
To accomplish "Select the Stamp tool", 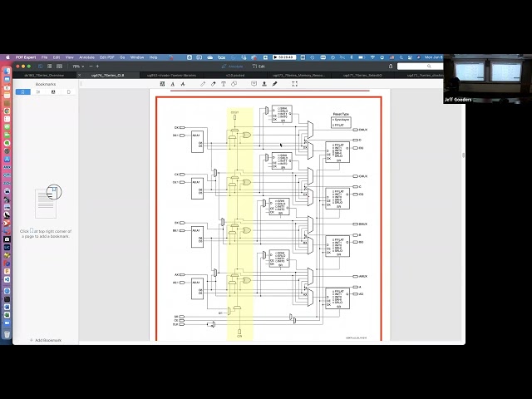I will [x=264, y=84].
